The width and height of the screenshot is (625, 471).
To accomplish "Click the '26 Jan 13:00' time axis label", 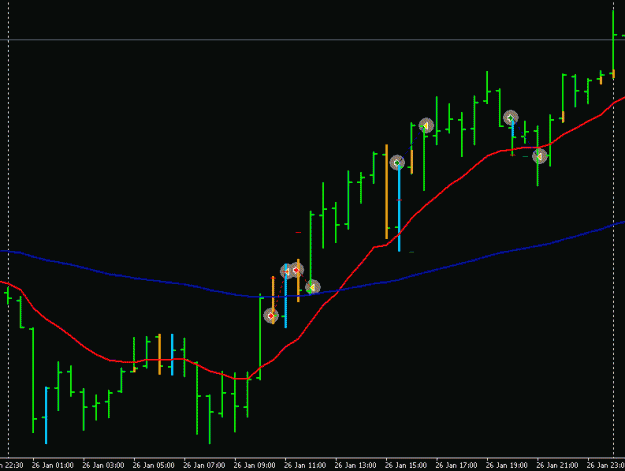I will [x=355, y=465].
